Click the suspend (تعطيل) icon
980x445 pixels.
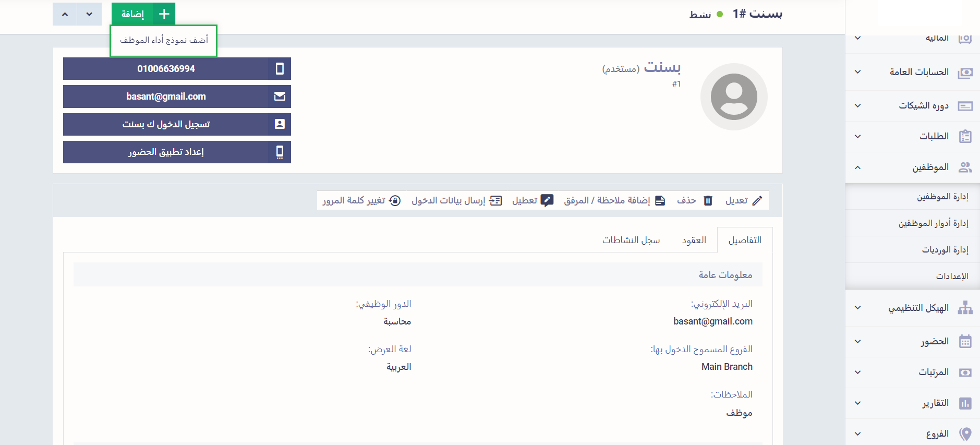(547, 200)
